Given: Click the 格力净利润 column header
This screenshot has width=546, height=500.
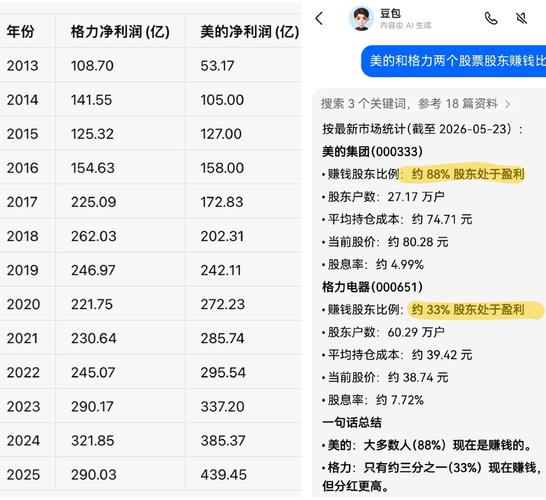Looking at the screenshot, I should [120, 32].
